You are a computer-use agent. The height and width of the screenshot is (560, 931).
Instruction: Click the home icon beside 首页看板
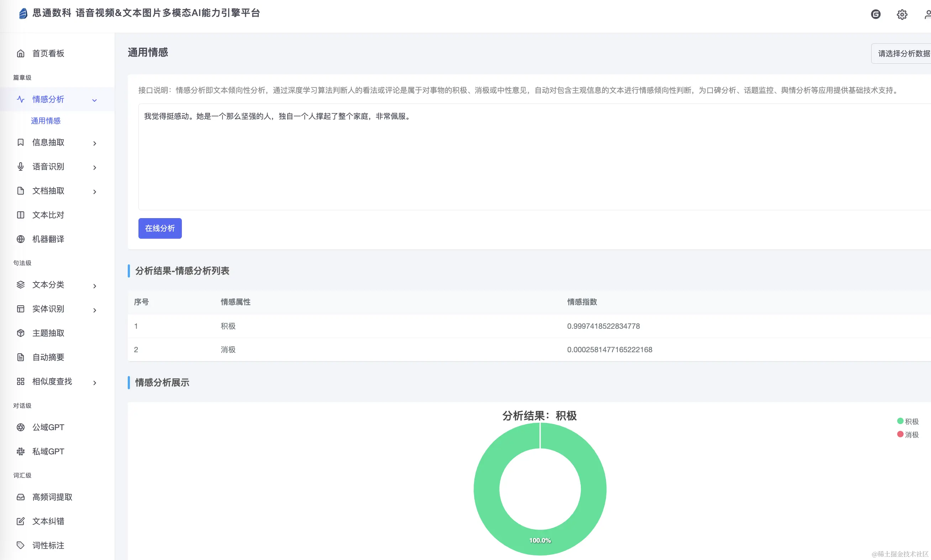[x=21, y=54]
